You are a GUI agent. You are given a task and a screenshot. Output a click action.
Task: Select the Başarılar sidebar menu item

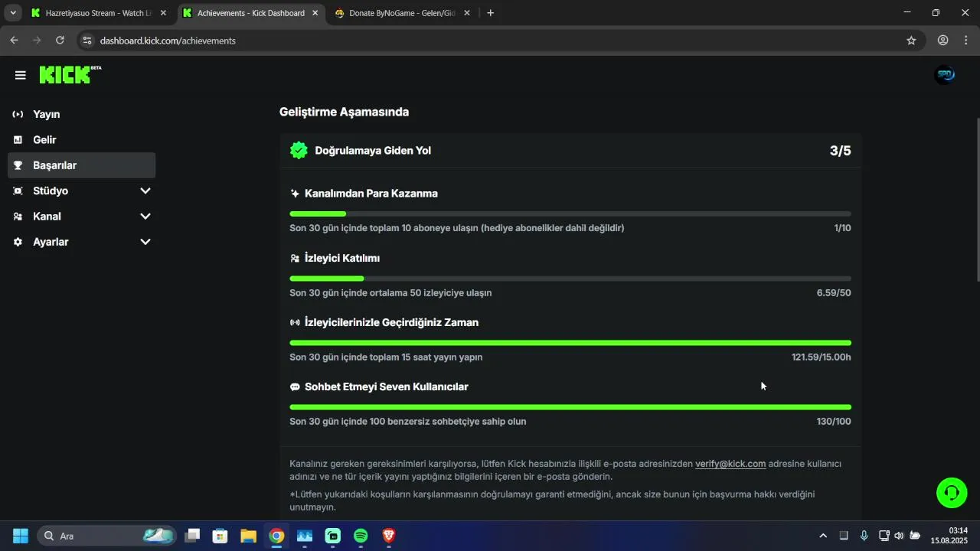click(82, 165)
